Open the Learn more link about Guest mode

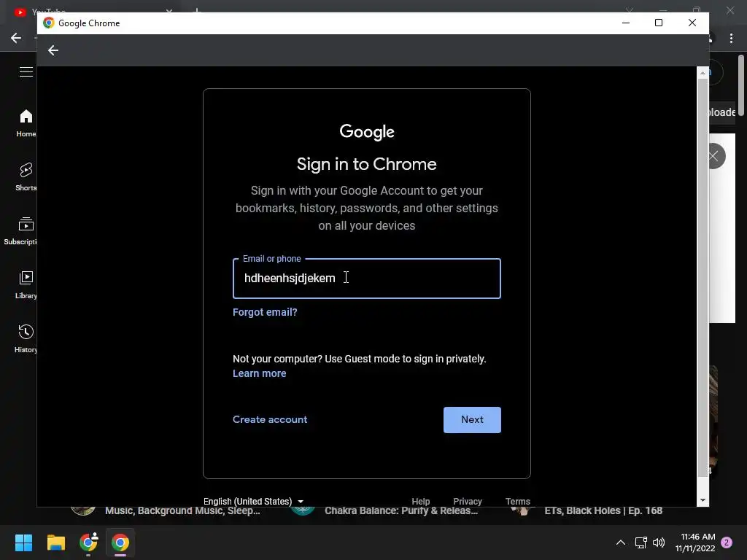pyautogui.click(x=259, y=373)
